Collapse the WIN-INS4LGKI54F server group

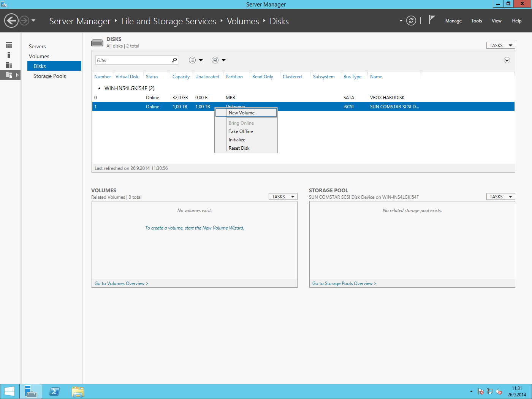[99, 88]
